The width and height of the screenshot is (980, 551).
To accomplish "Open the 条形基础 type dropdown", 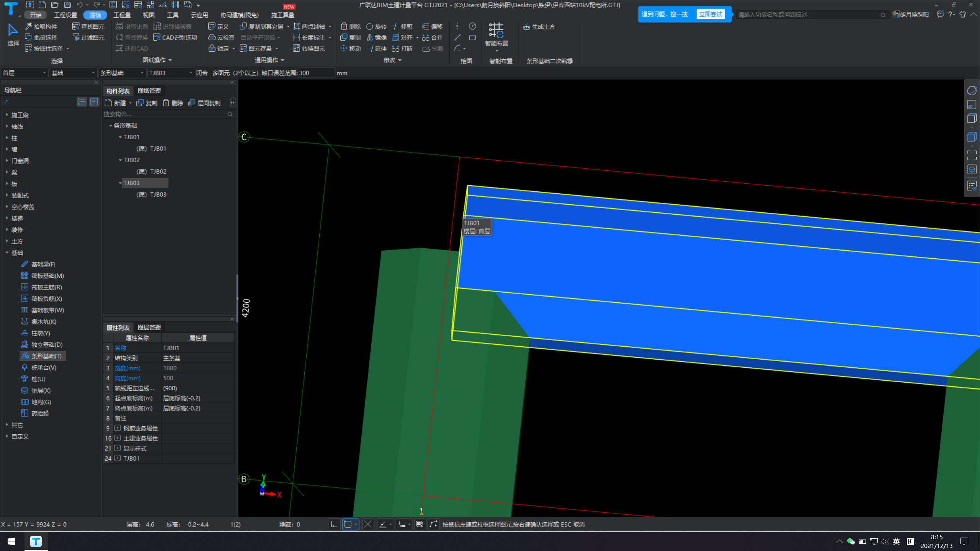I will click(122, 73).
